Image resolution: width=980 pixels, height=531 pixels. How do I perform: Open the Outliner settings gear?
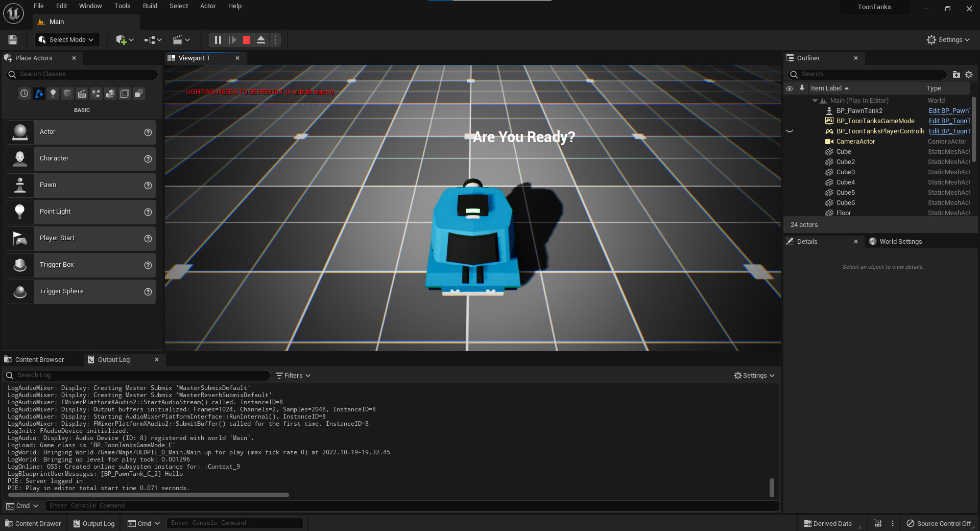(969, 75)
